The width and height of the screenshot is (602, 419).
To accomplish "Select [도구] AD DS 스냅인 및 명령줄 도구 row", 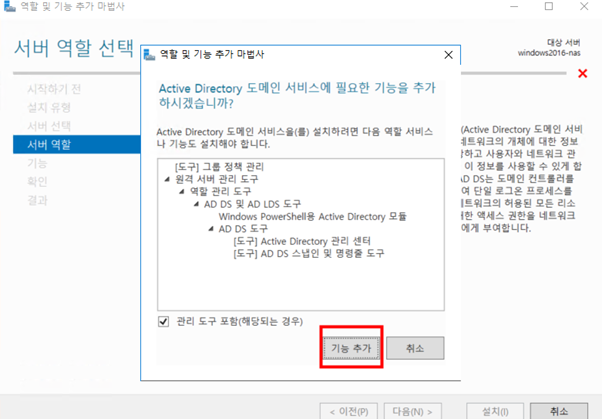I will click(x=309, y=253).
